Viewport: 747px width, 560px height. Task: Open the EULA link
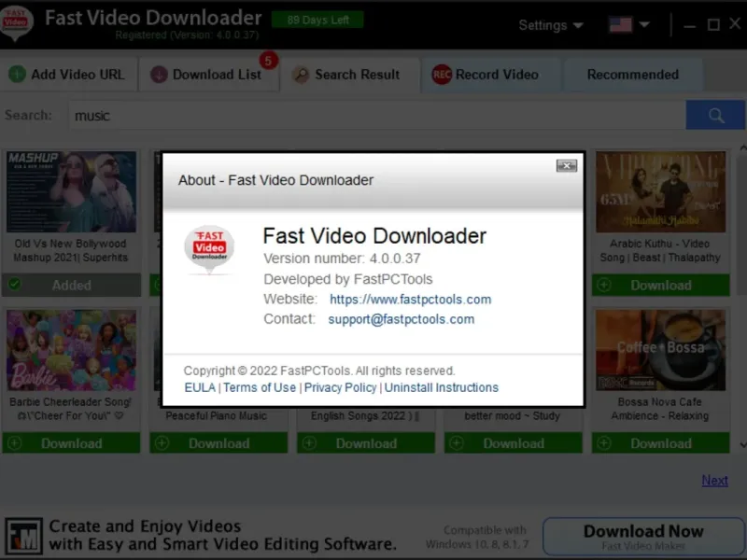pos(200,387)
